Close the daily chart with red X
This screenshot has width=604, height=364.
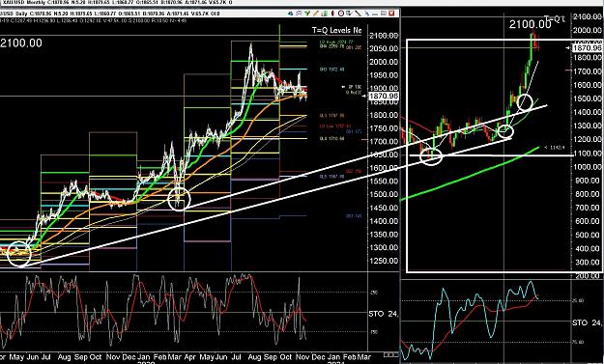[391, 14]
